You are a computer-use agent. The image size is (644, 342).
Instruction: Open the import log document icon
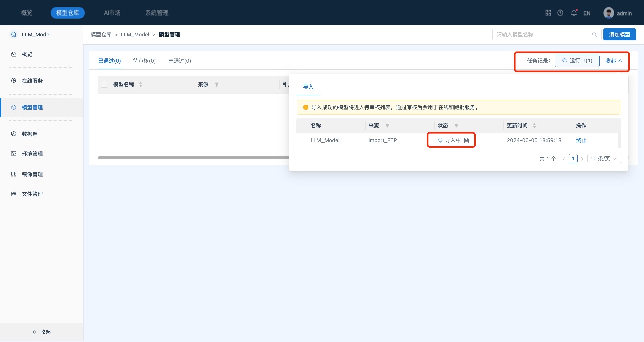(x=466, y=140)
